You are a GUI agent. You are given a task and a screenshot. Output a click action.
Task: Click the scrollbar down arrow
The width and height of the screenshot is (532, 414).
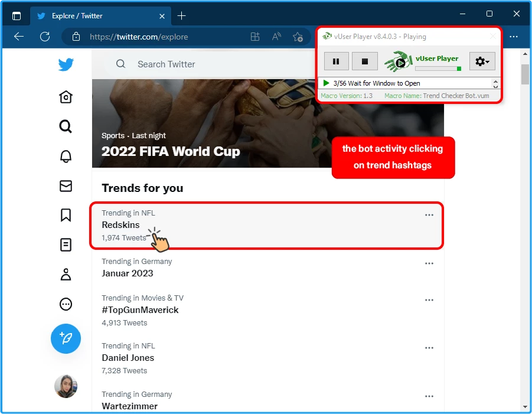coord(526,407)
